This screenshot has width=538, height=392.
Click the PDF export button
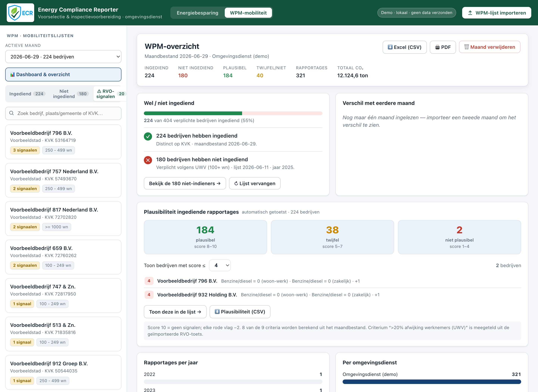click(443, 47)
